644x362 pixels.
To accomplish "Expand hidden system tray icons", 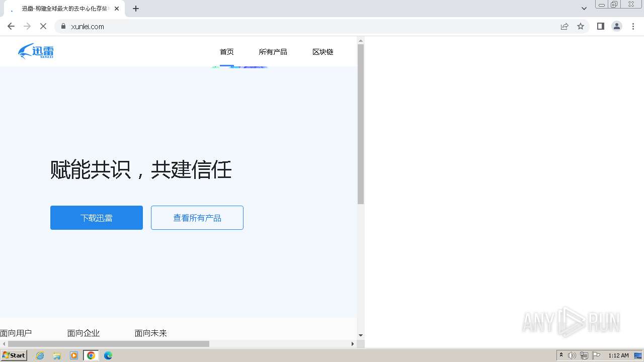I will [561, 355].
